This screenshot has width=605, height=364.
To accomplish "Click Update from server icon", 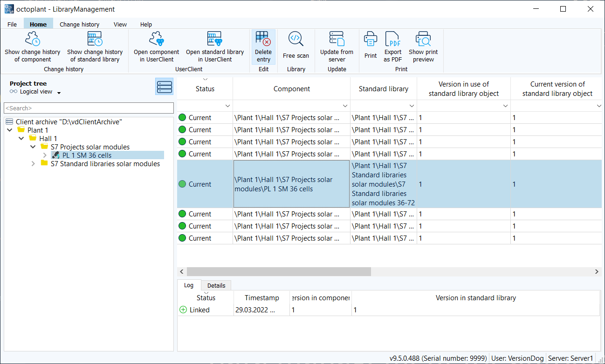I will click(x=337, y=39).
